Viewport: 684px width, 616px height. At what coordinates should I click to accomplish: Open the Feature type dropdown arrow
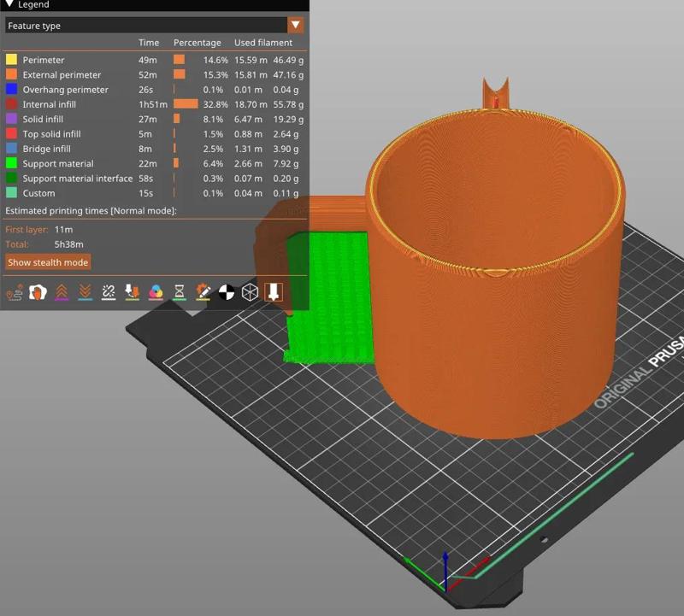pyautogui.click(x=295, y=26)
